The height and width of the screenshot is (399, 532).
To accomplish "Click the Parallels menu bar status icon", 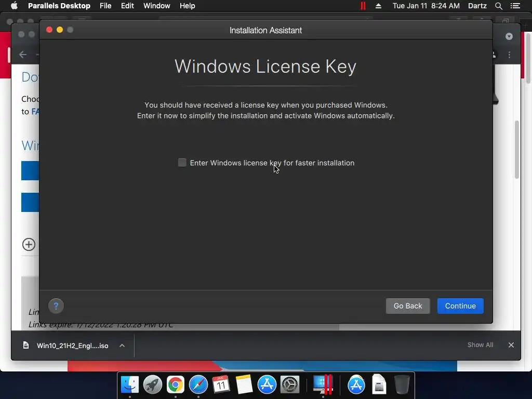I will [x=363, y=6].
